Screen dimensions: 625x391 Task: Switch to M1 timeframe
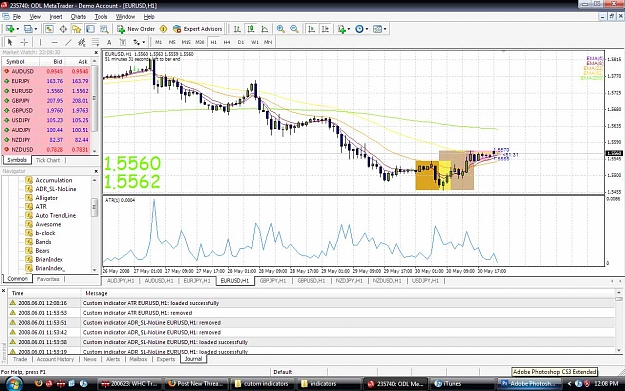pos(158,42)
